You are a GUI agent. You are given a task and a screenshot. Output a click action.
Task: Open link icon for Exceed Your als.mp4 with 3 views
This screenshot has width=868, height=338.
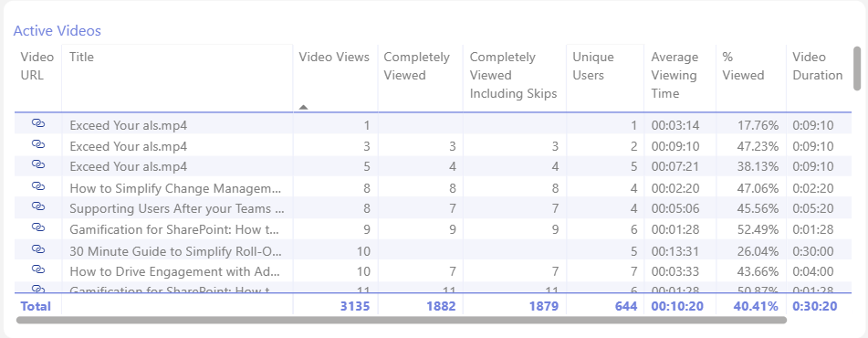tap(37, 144)
